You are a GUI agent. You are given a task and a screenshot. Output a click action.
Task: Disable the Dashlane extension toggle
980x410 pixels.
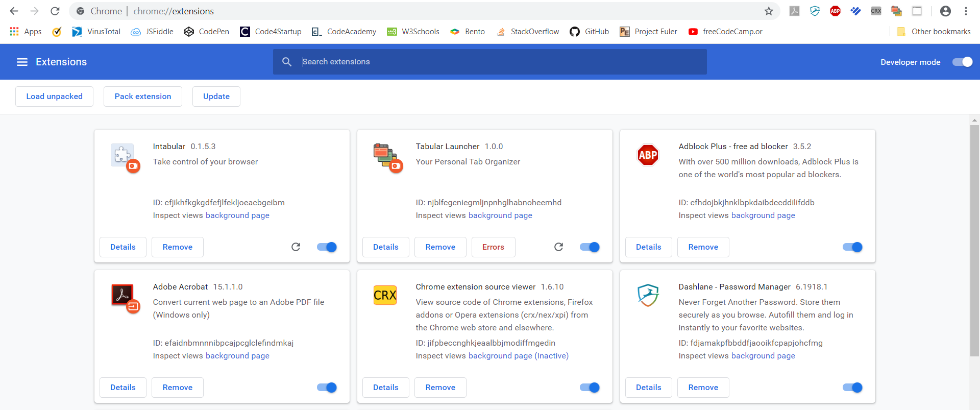[852, 388]
